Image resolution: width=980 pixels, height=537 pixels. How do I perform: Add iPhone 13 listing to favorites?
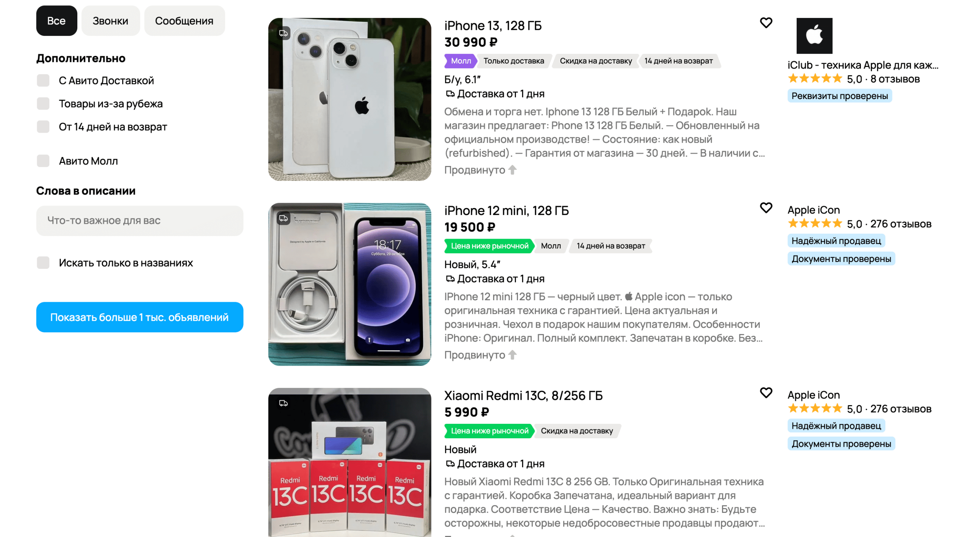click(x=766, y=23)
